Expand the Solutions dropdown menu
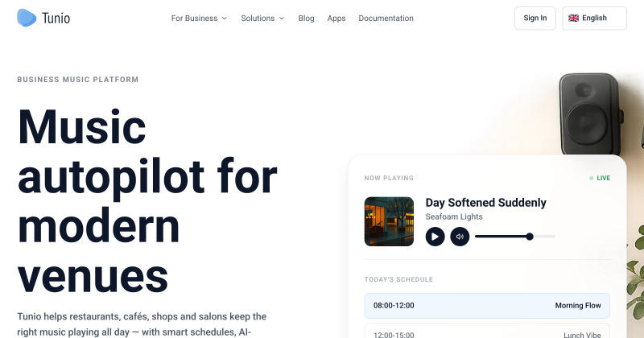 click(x=262, y=18)
